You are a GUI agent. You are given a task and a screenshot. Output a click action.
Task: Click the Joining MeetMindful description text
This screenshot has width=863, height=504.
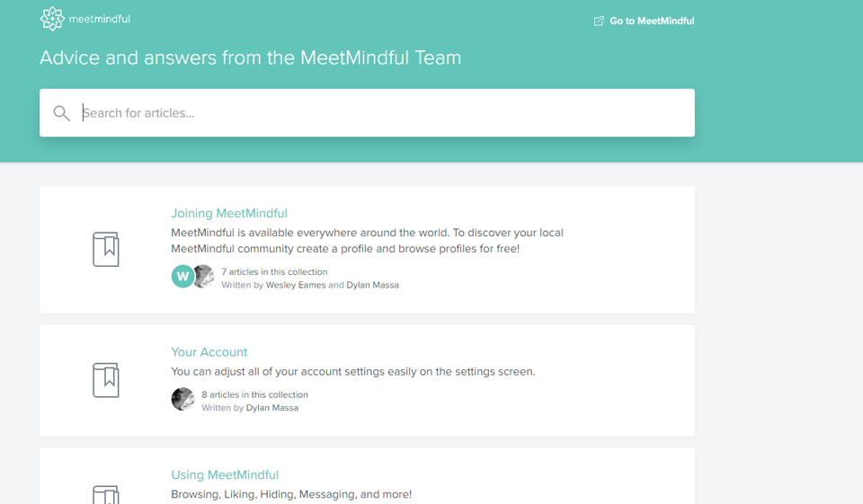[367, 241]
